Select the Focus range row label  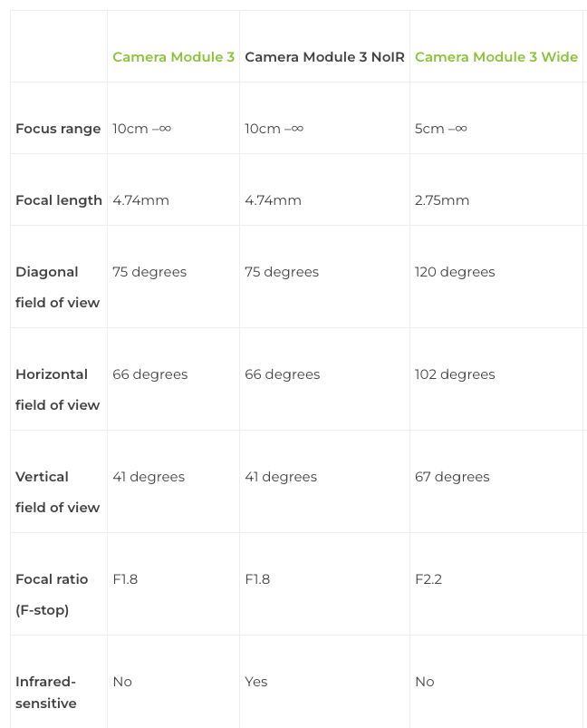(58, 129)
